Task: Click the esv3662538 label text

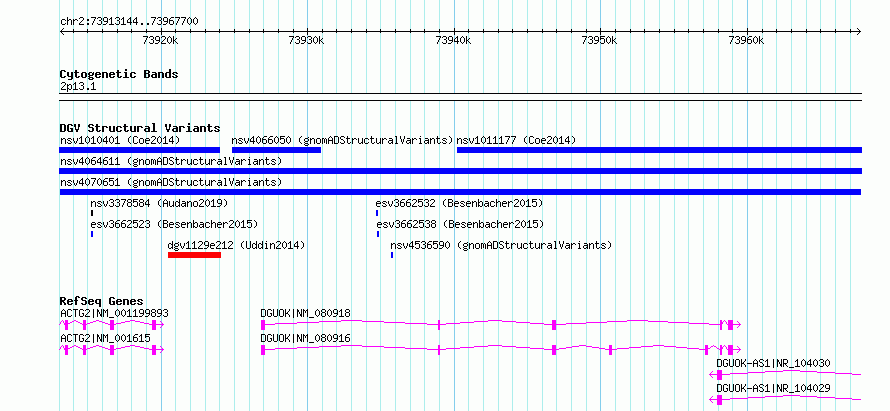Action: point(460,224)
